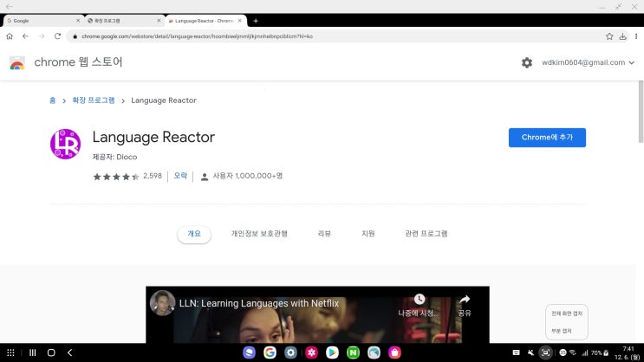Click the browser home icon
This screenshot has width=644, height=362.
pos(10,36)
